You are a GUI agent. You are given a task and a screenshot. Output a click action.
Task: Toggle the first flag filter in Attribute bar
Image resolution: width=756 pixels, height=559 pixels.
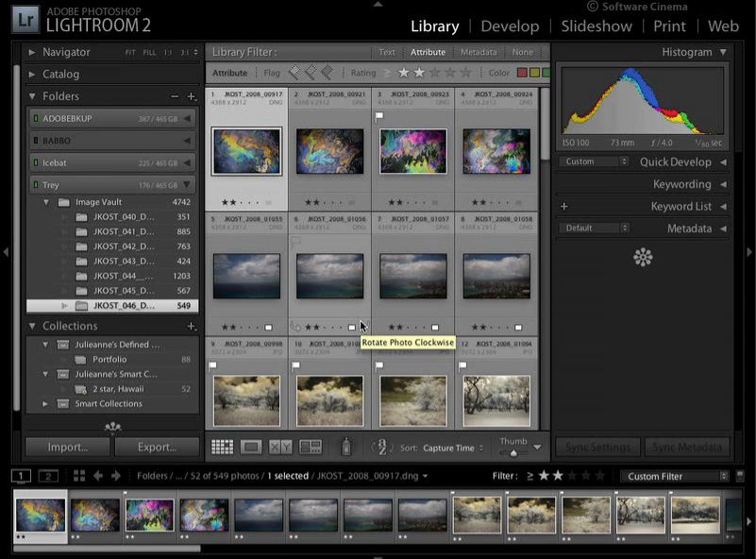coord(294,72)
